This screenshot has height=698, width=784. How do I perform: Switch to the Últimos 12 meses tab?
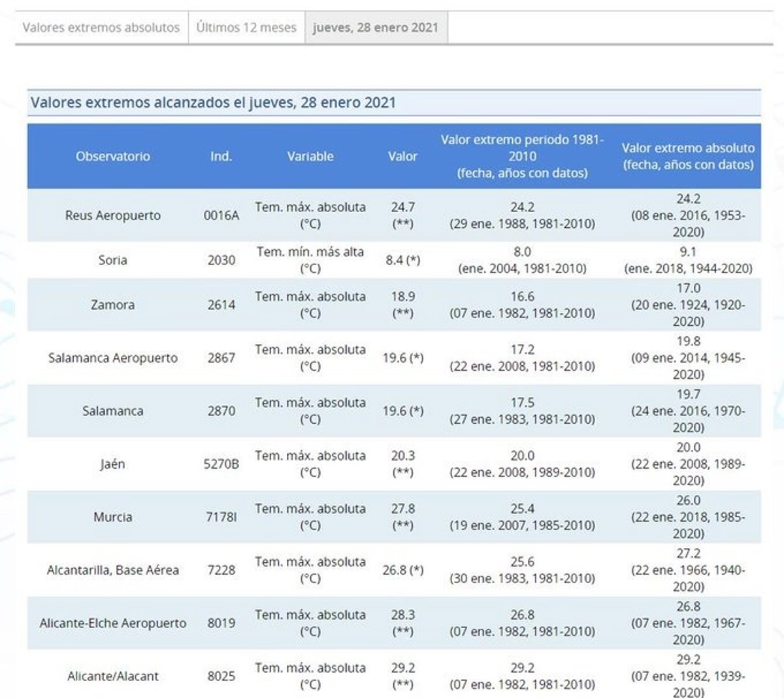point(246,28)
